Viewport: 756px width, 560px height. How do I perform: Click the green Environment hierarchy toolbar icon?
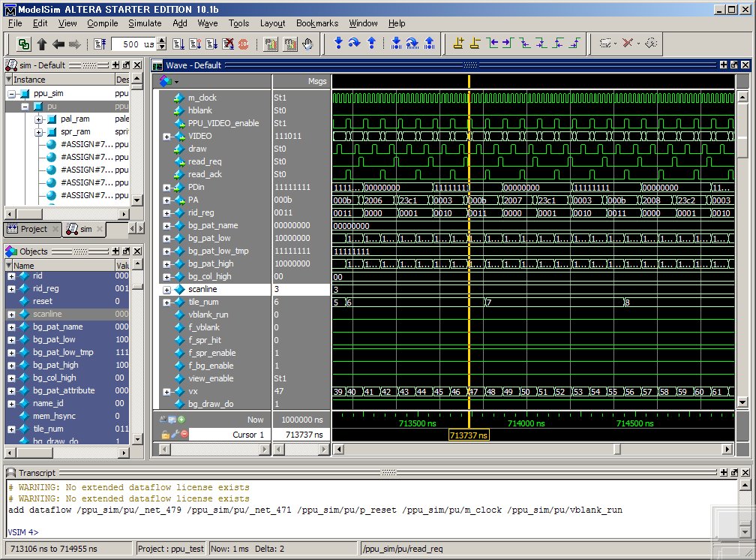24,44
